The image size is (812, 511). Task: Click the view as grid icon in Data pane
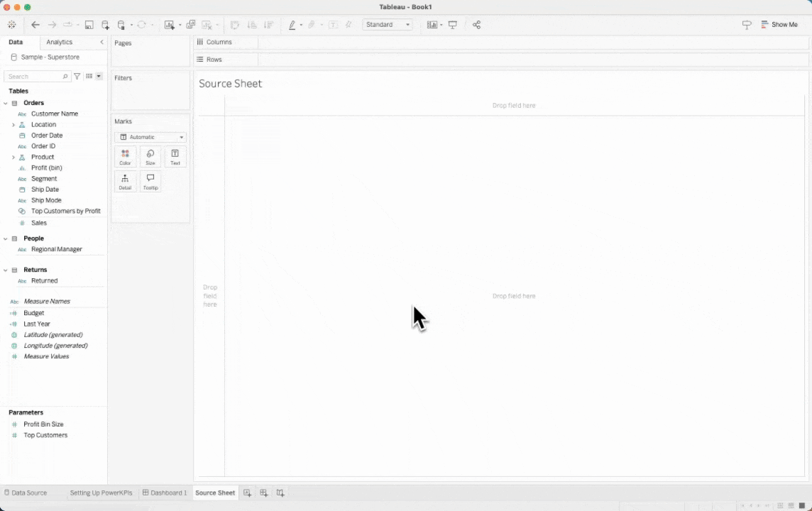[89, 76]
